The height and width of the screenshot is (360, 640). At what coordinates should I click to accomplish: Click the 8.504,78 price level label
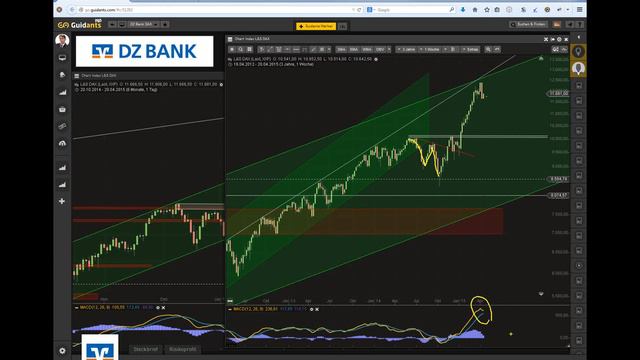coord(558,179)
